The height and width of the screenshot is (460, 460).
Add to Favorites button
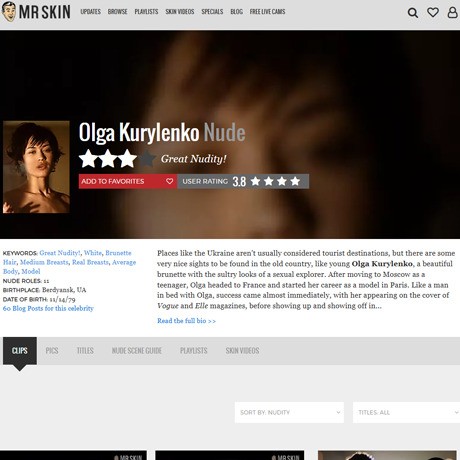(x=128, y=181)
